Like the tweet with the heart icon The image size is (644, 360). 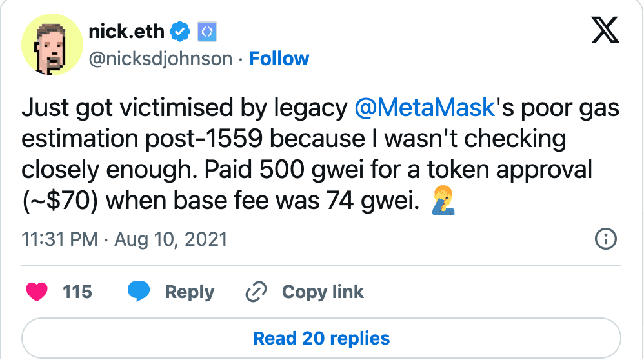click(37, 292)
